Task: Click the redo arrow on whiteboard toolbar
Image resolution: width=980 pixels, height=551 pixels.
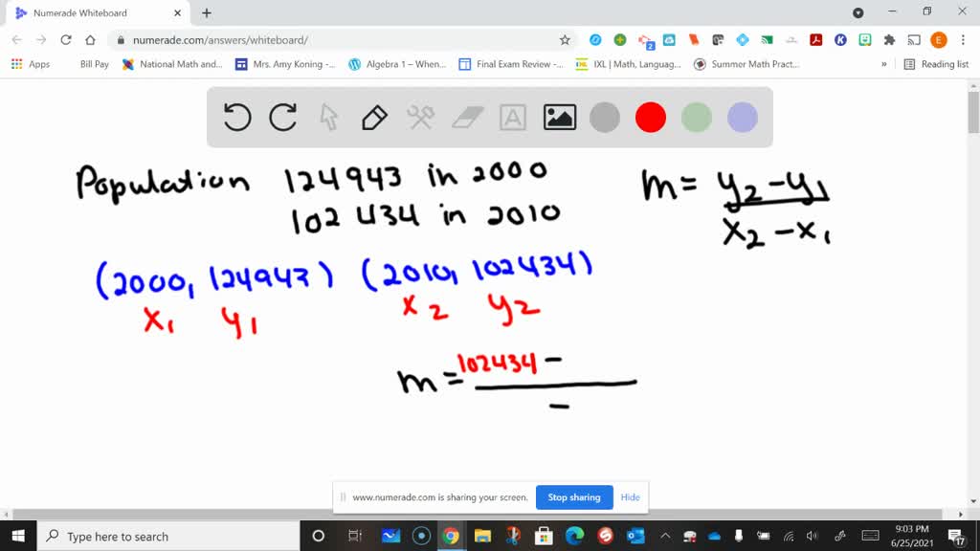Action: pyautogui.click(x=283, y=118)
